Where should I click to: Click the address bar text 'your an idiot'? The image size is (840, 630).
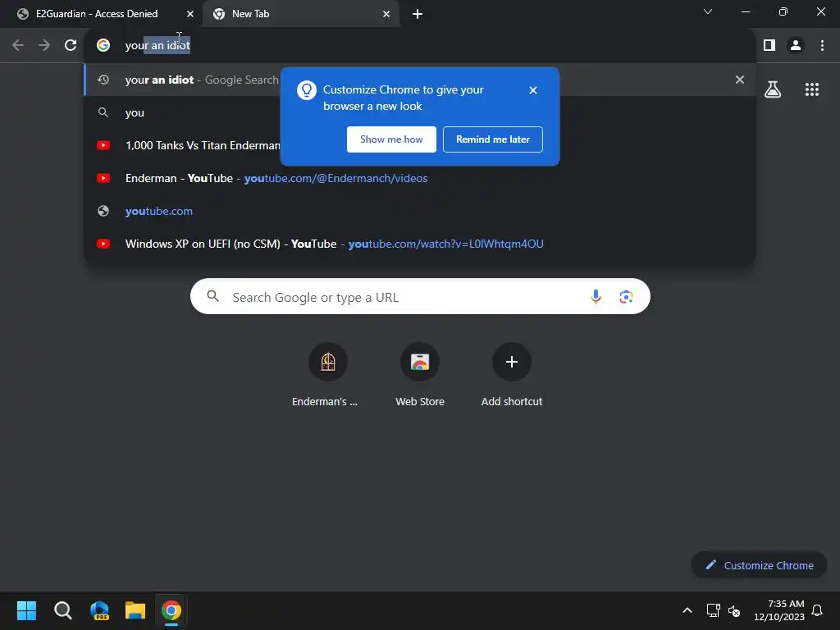coord(157,46)
